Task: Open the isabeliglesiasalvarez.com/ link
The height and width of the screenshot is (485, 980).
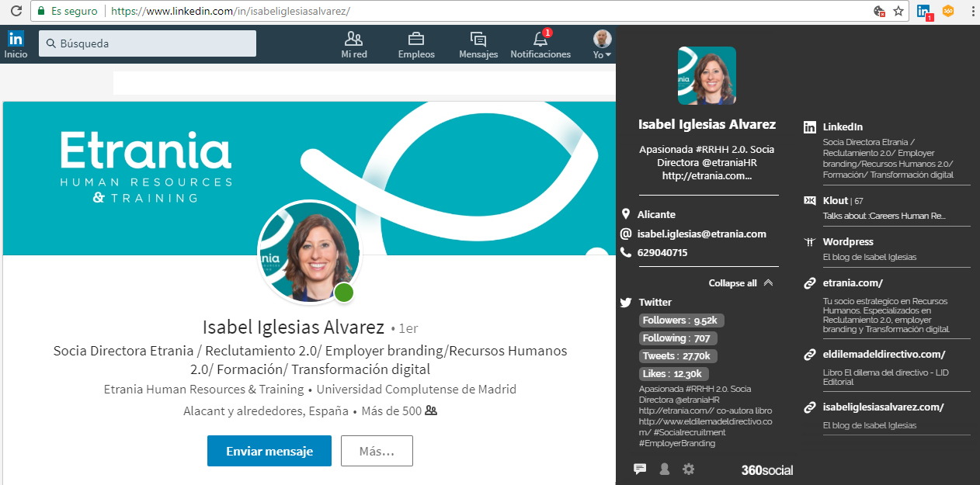Action: [883, 407]
